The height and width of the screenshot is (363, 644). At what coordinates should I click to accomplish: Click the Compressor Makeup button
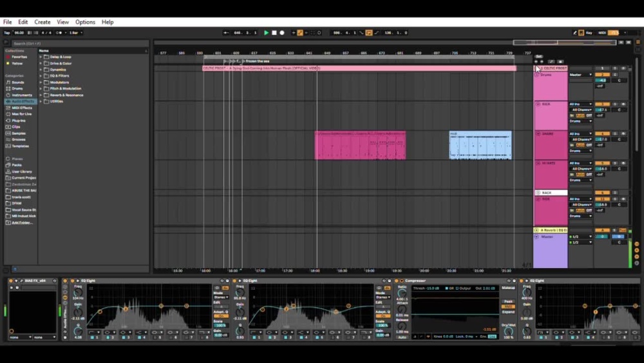(508, 288)
